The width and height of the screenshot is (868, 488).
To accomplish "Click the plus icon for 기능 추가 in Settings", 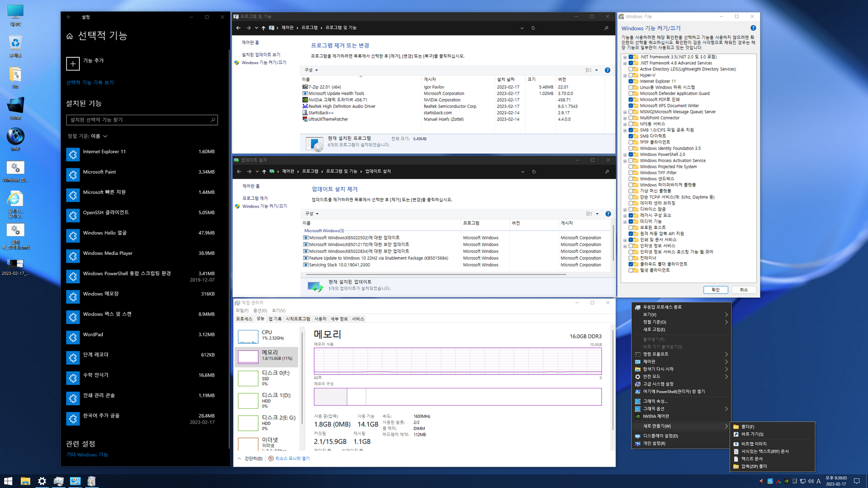I will click(73, 64).
